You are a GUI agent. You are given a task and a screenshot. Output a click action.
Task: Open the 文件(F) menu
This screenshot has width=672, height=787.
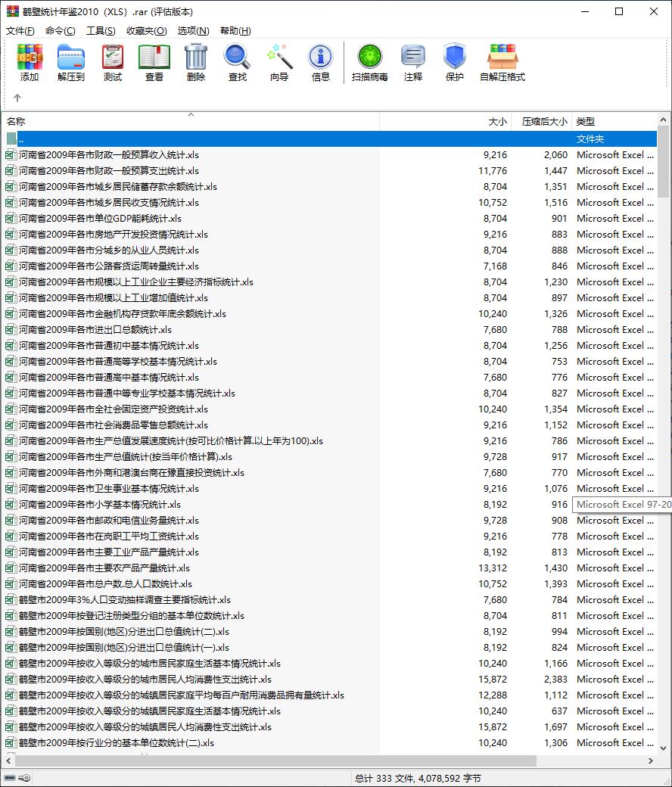coord(20,30)
